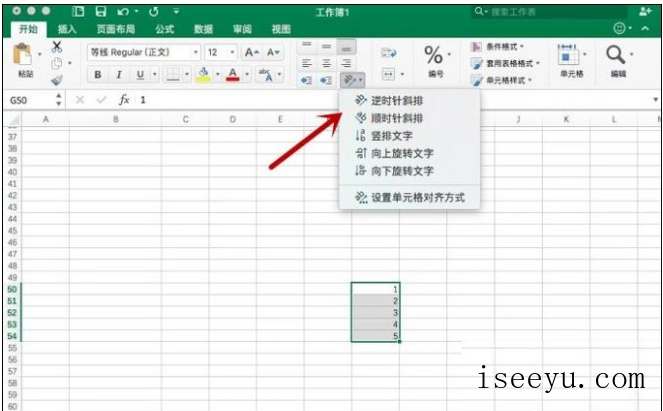Open the percent number format button
Viewport: 663px width, 411px height.
436,57
